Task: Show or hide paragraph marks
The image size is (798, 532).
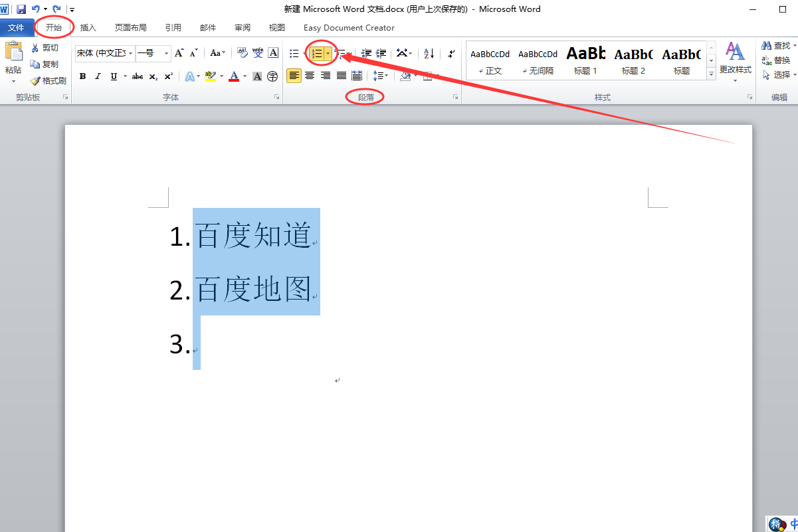Action: (451, 54)
